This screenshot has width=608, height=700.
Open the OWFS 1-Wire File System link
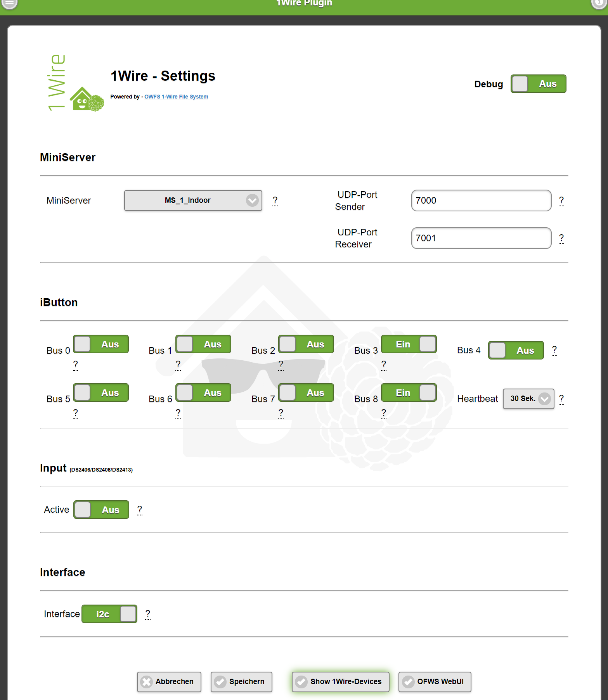[x=176, y=97]
